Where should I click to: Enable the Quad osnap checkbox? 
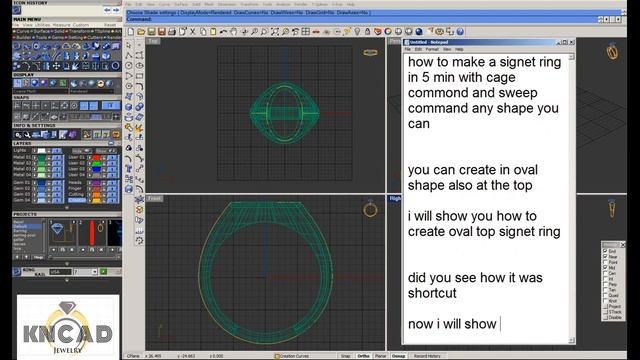point(605,295)
